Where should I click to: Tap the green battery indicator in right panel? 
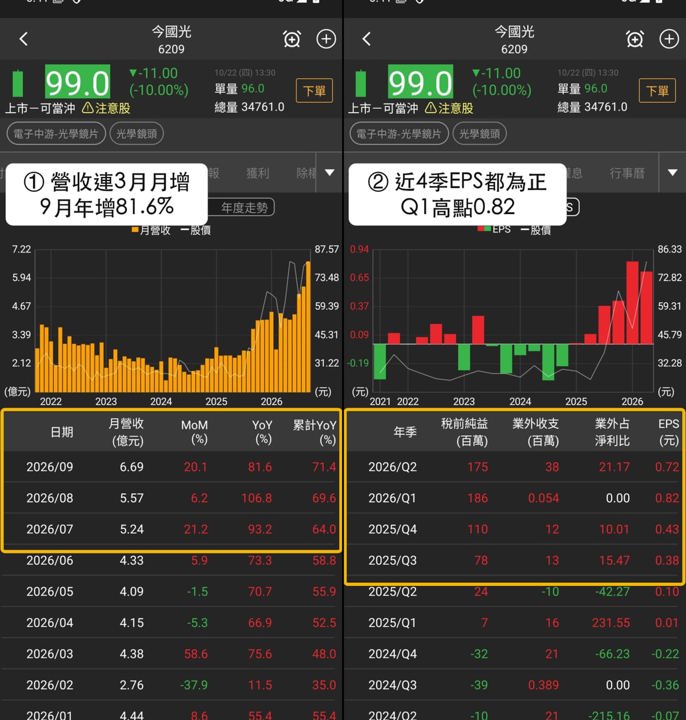coord(360,83)
